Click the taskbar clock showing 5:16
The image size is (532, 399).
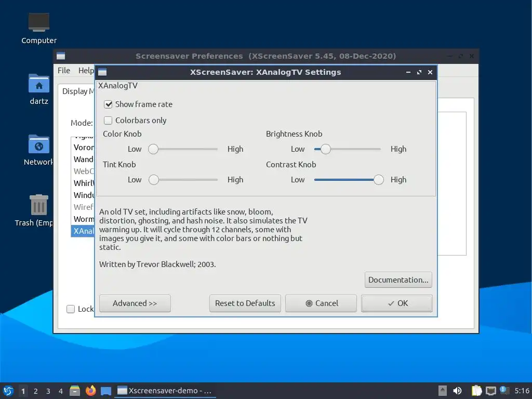[x=522, y=391]
